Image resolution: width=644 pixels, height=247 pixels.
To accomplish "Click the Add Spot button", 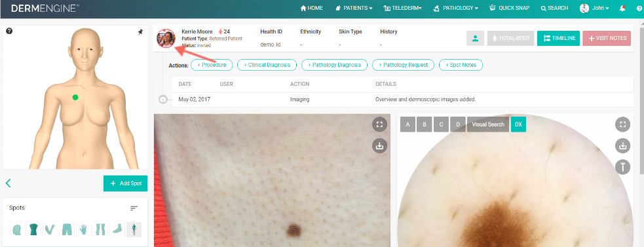I will pos(125,183).
